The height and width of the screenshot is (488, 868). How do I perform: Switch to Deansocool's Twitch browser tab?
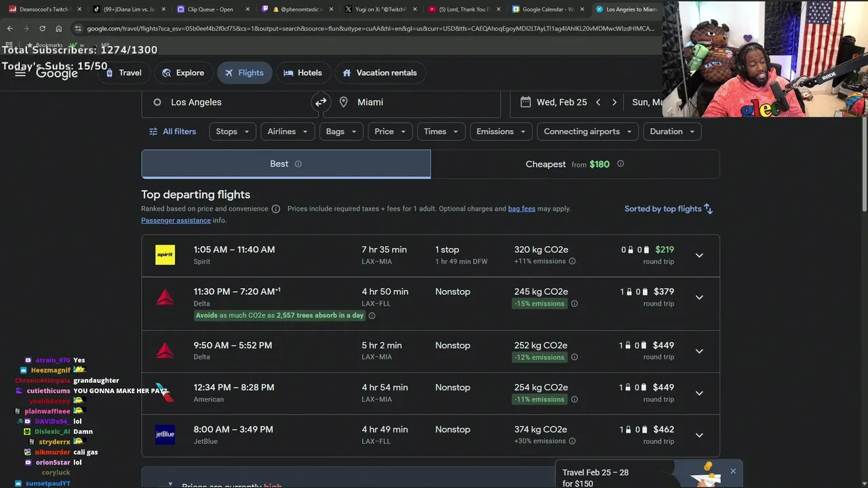point(44,9)
